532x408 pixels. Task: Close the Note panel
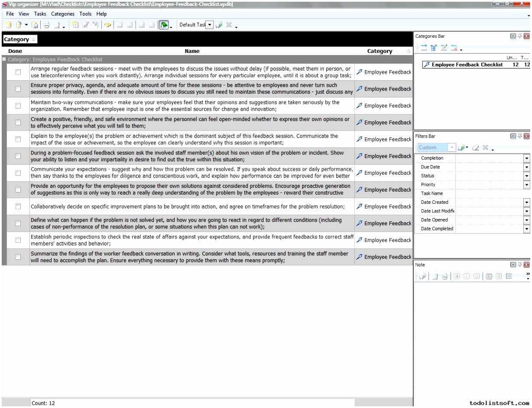pyautogui.click(x=526, y=264)
